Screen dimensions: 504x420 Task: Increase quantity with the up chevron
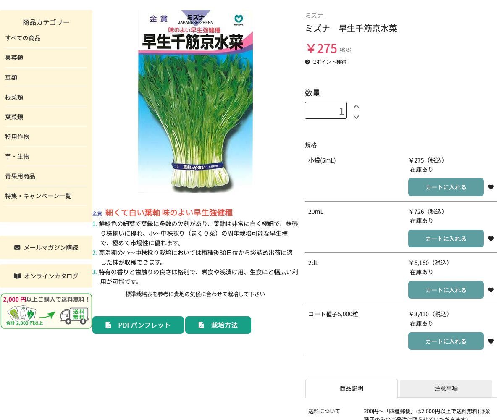pyautogui.click(x=356, y=106)
